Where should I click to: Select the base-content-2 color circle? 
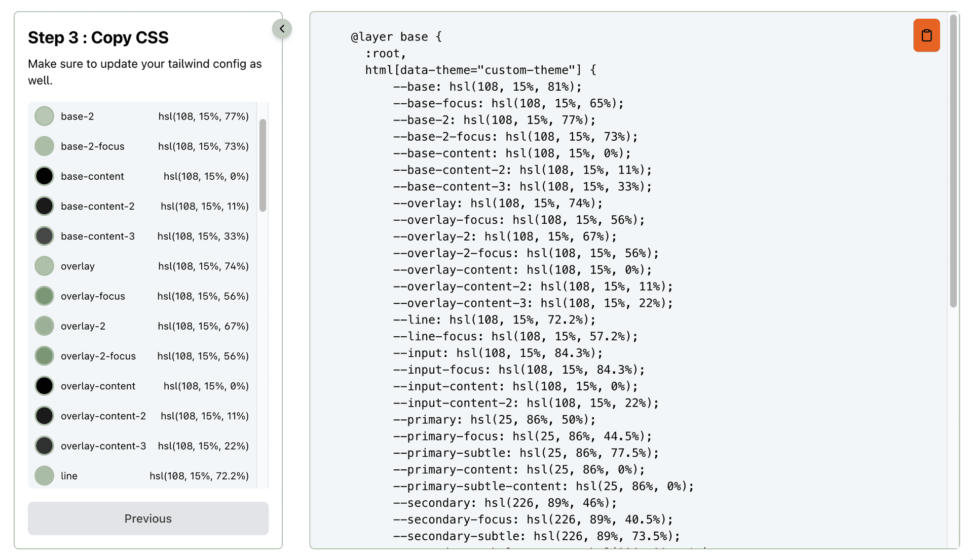[x=45, y=206]
